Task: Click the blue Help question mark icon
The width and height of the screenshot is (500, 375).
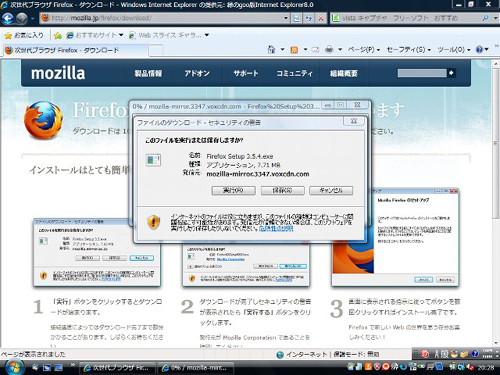Action: click(479, 50)
